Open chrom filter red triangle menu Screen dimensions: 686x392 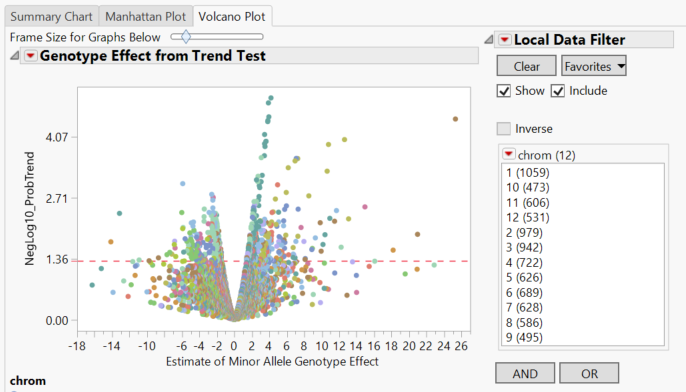pos(508,154)
